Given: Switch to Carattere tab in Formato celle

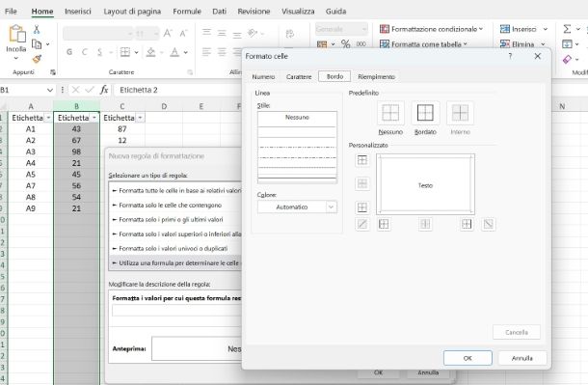Looking at the screenshot, I should [299, 76].
